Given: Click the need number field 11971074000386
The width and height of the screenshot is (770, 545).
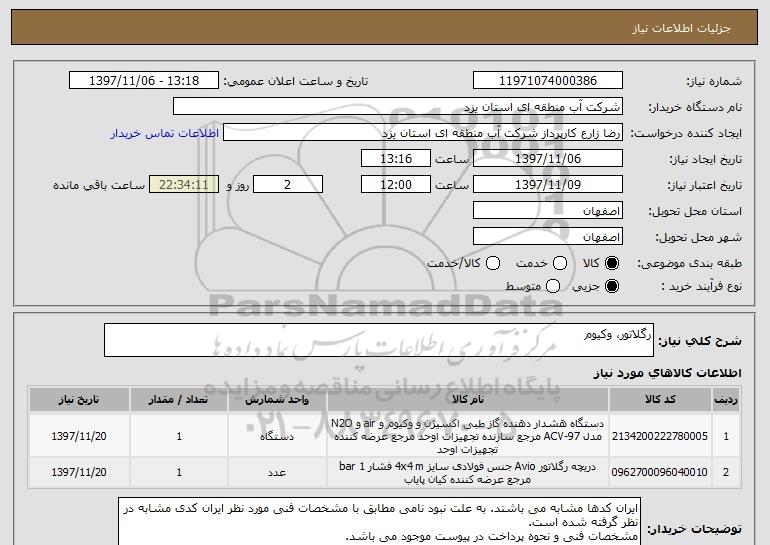Looking at the screenshot, I should tap(548, 81).
